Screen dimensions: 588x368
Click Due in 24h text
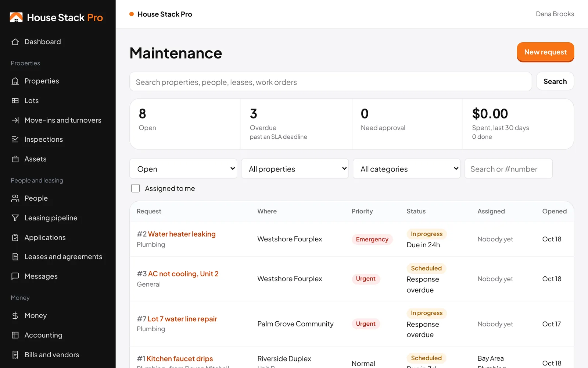coord(423,245)
